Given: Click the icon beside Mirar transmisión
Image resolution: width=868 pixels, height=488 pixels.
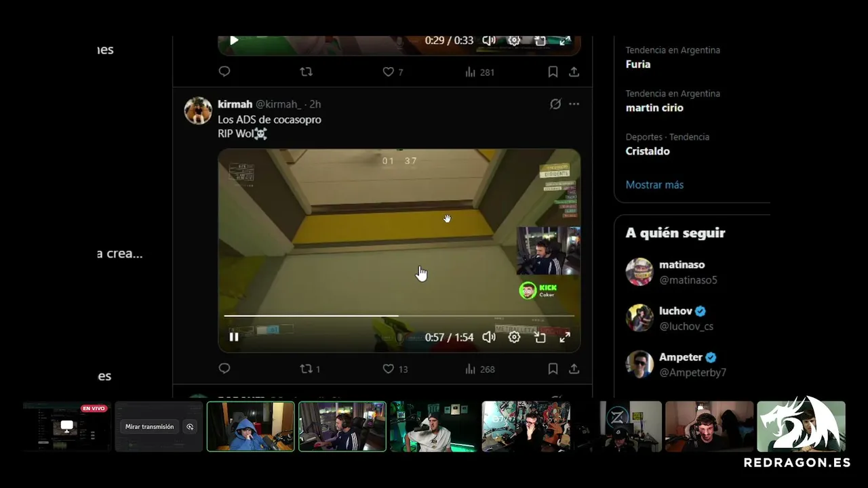Looking at the screenshot, I should (190, 427).
